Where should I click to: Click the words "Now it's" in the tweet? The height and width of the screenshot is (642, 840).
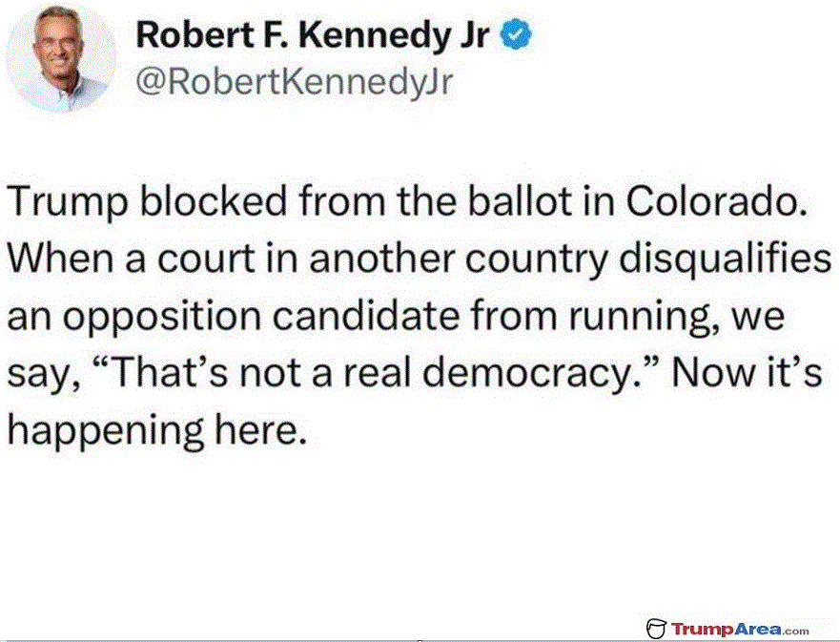[x=747, y=372]
